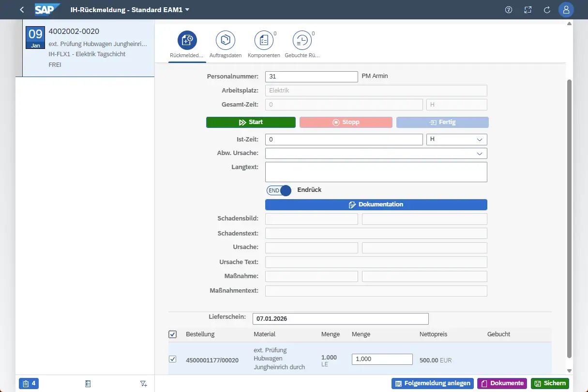
Task: Open the help question mark icon
Action: (509, 10)
